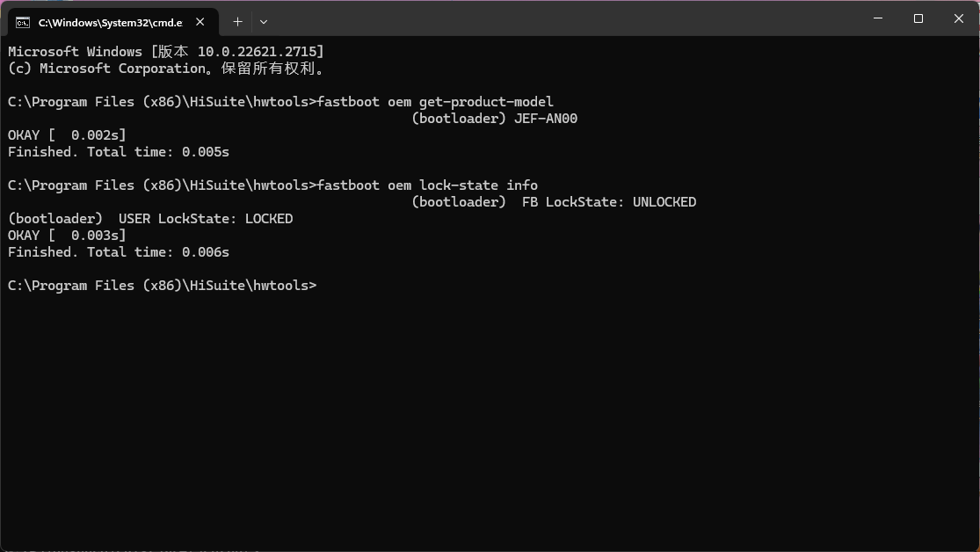Click the Microsoft Corporation copyright line
The height and width of the screenshot is (552, 980).
(x=166, y=69)
